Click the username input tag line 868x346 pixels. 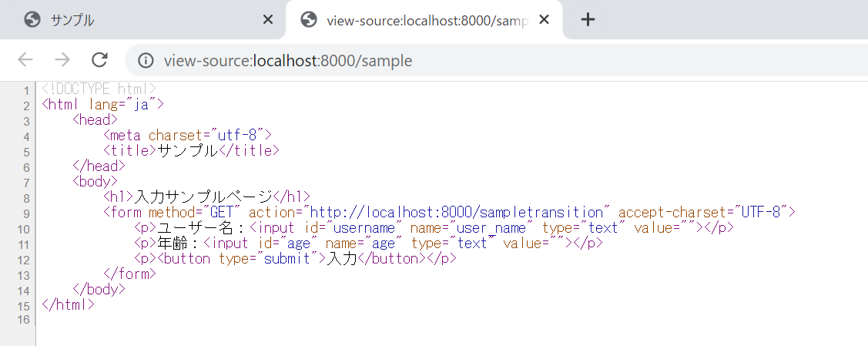click(x=434, y=227)
